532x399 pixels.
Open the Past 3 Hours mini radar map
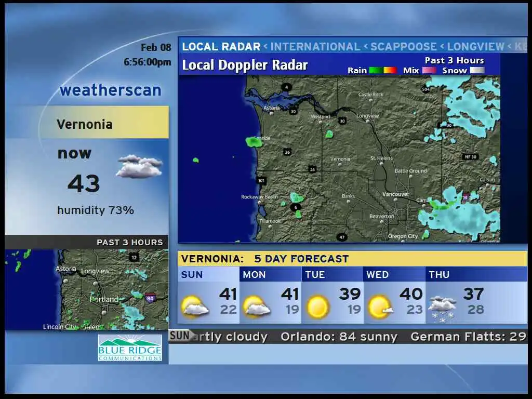pos(87,290)
